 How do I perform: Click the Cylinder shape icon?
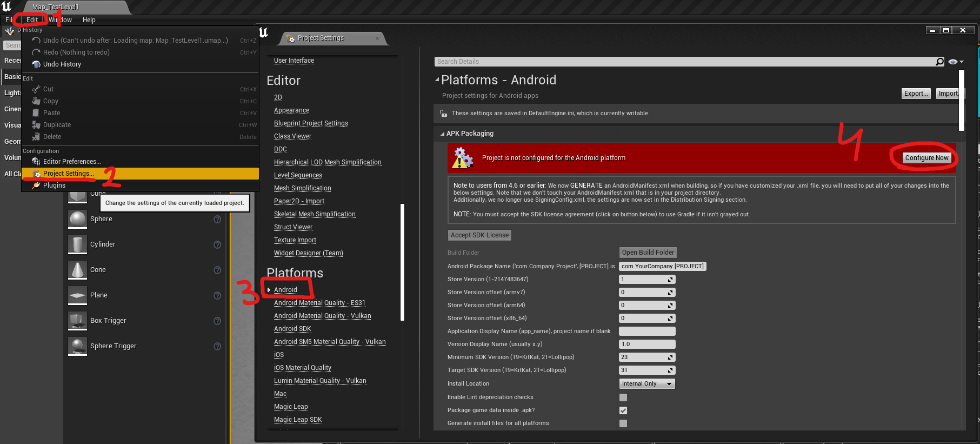click(78, 244)
